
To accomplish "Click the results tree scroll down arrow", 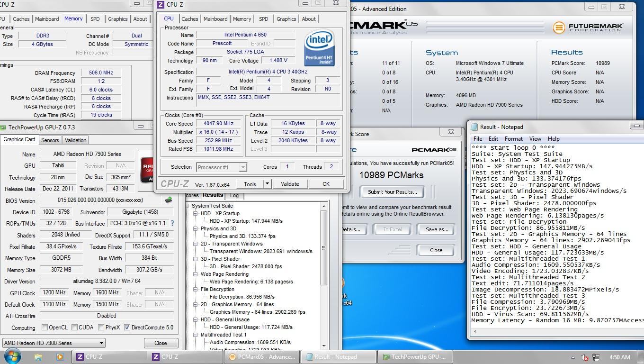I will pyautogui.click(x=324, y=346).
